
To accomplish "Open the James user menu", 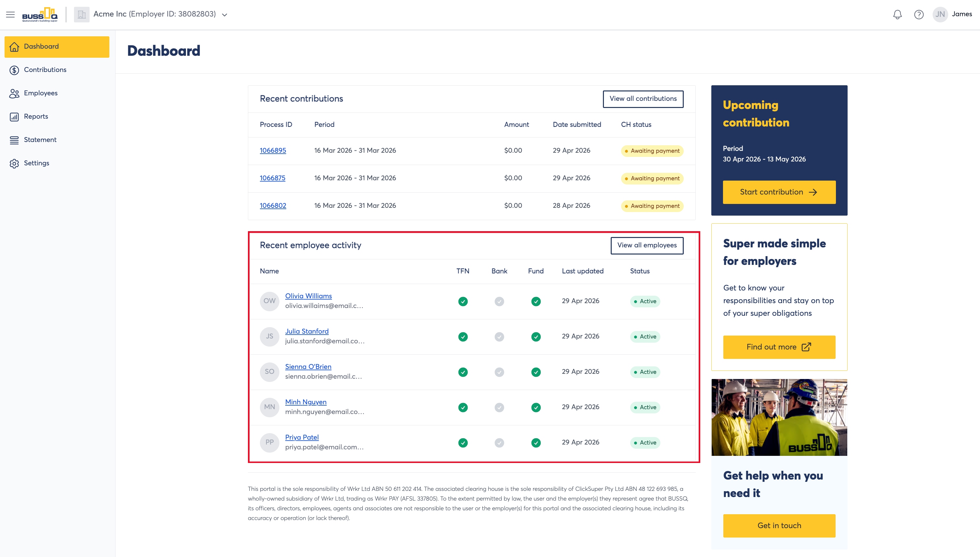I will [x=962, y=14].
